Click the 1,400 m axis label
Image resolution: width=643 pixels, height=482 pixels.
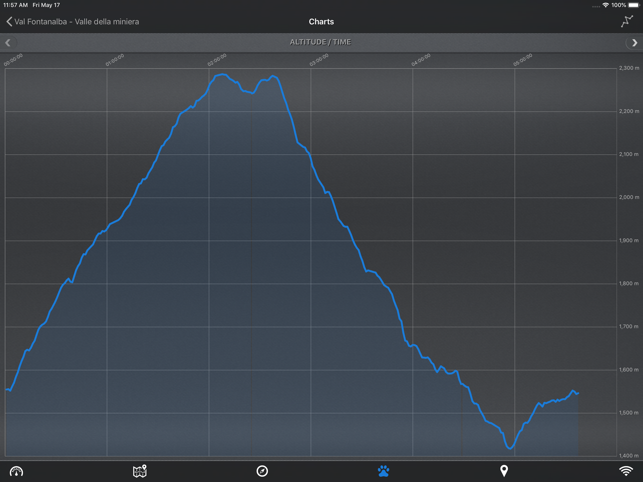click(629, 455)
